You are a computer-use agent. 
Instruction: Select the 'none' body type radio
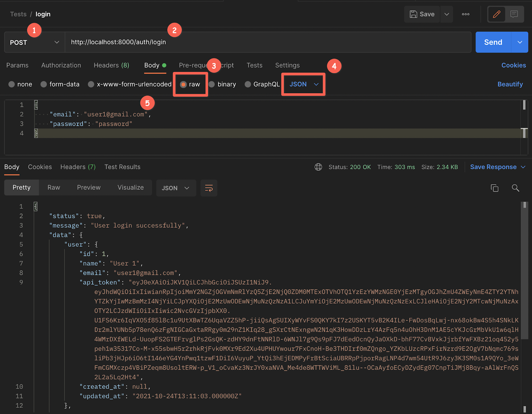click(x=12, y=85)
